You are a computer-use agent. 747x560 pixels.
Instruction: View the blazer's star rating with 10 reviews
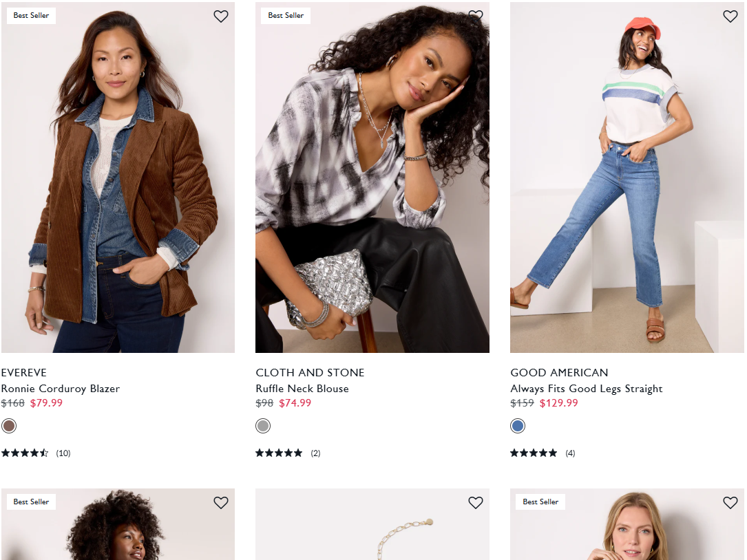(x=36, y=453)
